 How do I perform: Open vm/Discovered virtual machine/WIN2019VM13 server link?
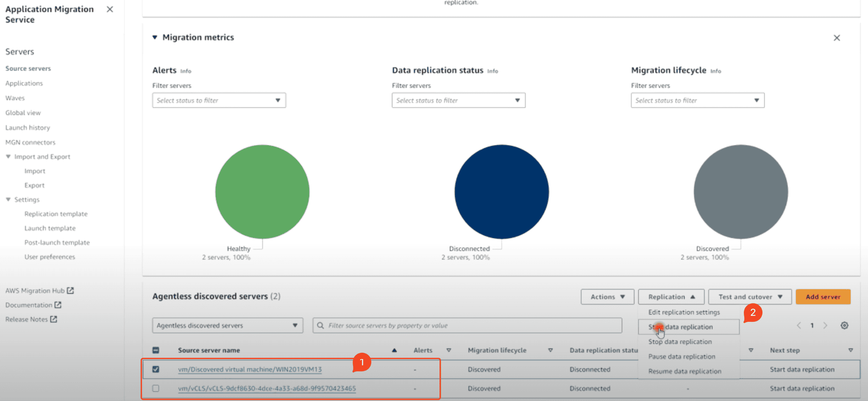click(250, 369)
